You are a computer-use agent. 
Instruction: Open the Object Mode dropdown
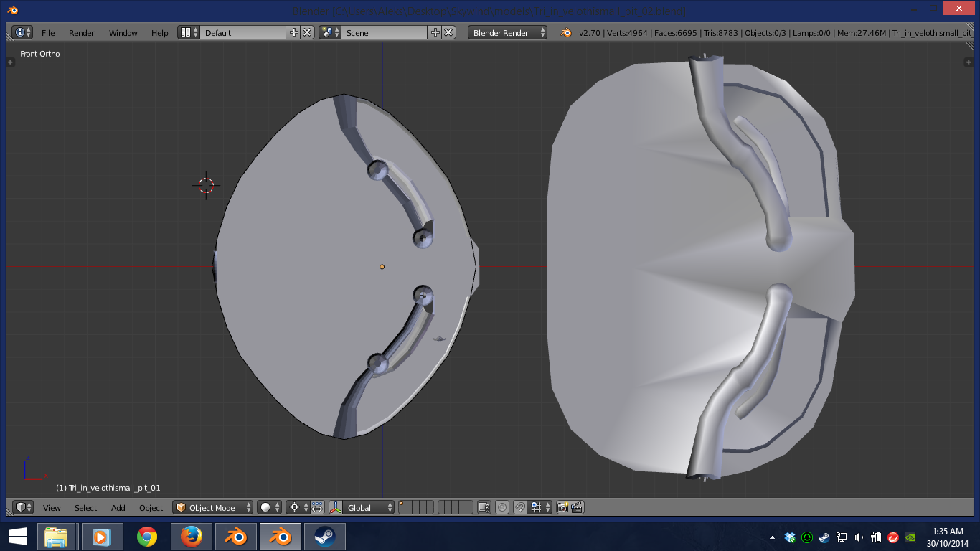pyautogui.click(x=213, y=507)
